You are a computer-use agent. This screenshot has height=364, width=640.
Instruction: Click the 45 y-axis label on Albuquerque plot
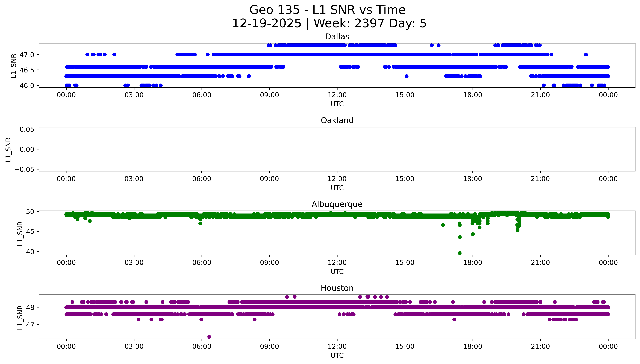tap(30, 232)
